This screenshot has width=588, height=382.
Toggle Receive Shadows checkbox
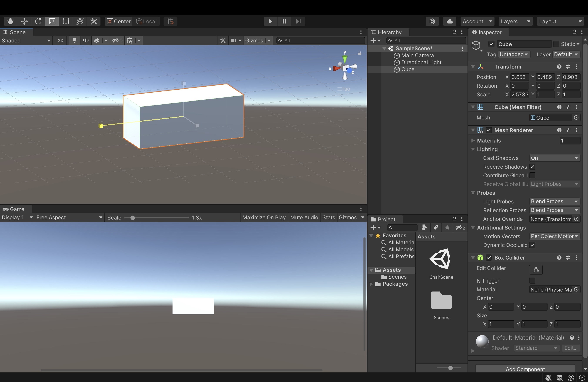[x=532, y=167]
